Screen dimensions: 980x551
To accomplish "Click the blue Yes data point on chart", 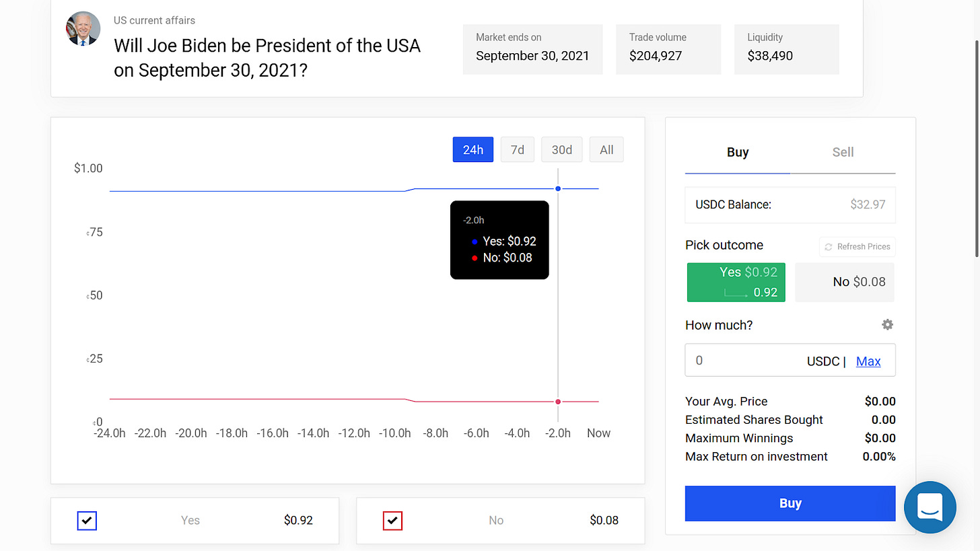I will coord(558,188).
